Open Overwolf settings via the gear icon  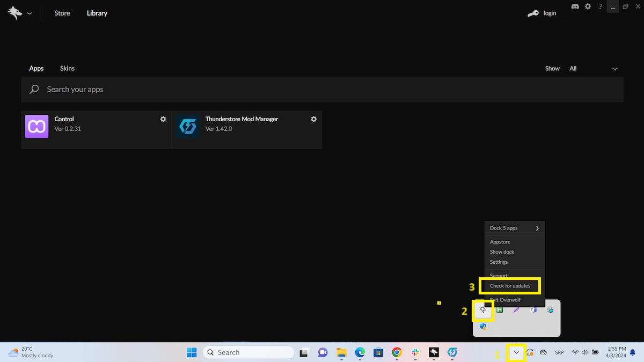click(x=587, y=6)
